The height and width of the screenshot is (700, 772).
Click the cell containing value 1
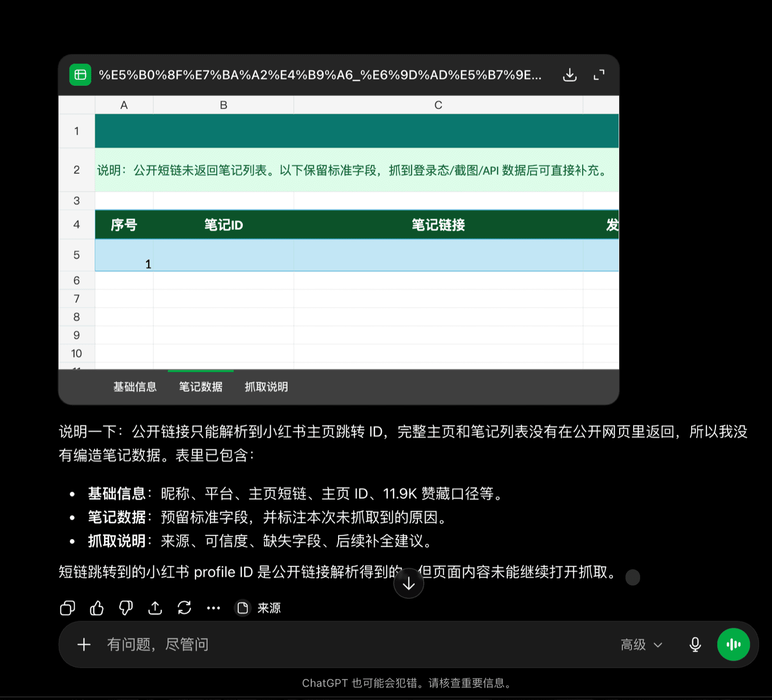[124, 255]
